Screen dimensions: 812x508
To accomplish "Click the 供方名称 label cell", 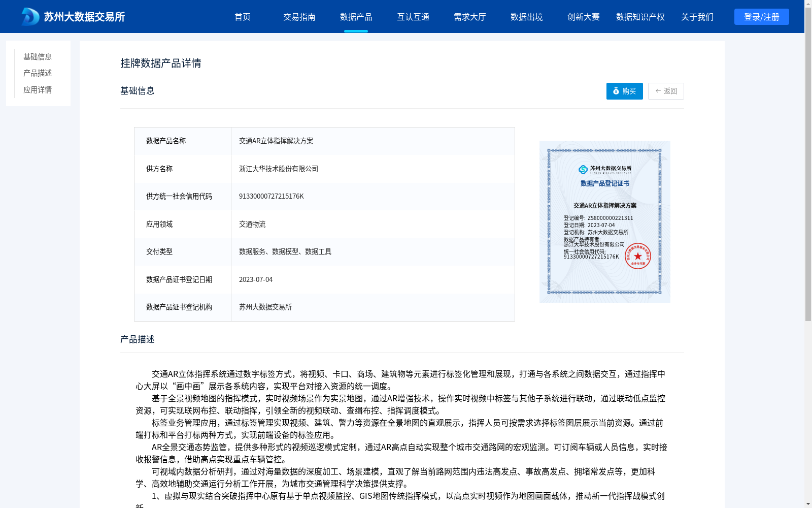I will point(183,169).
